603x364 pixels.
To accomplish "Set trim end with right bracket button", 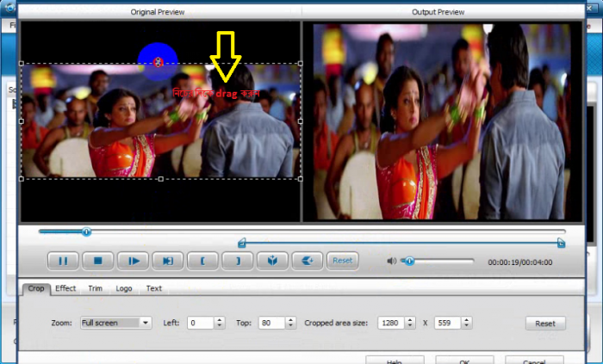I will point(238,261).
